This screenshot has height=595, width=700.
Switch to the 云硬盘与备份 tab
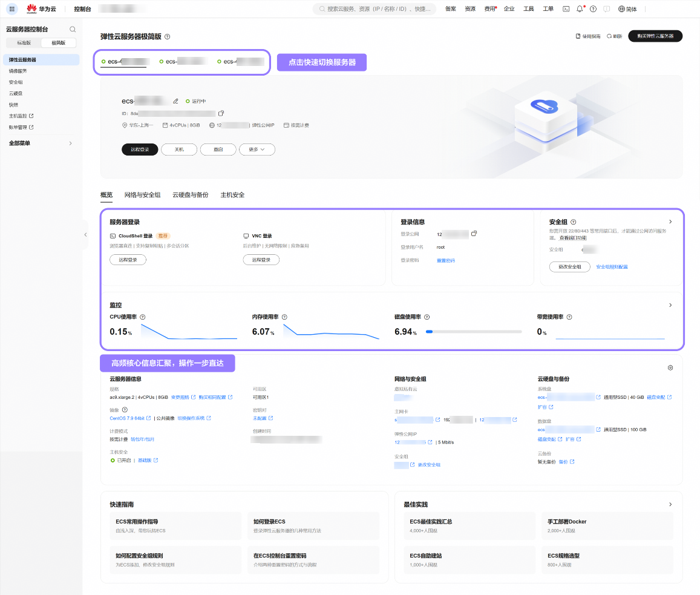click(191, 195)
